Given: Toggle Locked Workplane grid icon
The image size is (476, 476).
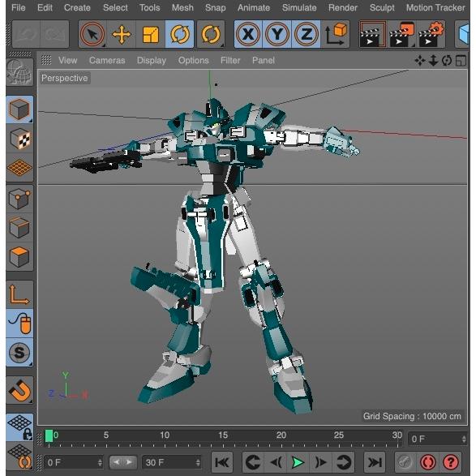Looking at the screenshot, I should point(19,427).
